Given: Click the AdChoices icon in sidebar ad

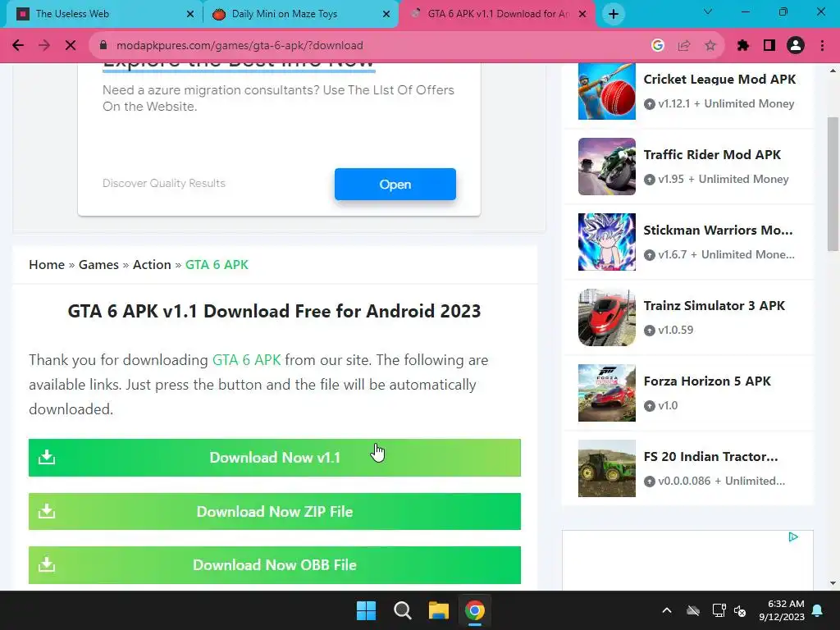Looking at the screenshot, I should point(793,536).
